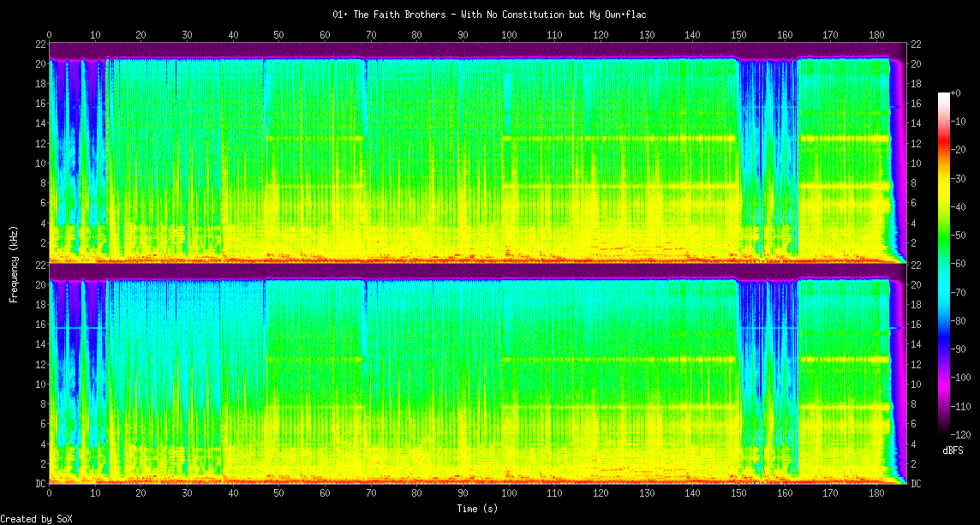The width and height of the screenshot is (980, 525).
Task: Click the dBFS label under the color scale
Action: (x=953, y=450)
